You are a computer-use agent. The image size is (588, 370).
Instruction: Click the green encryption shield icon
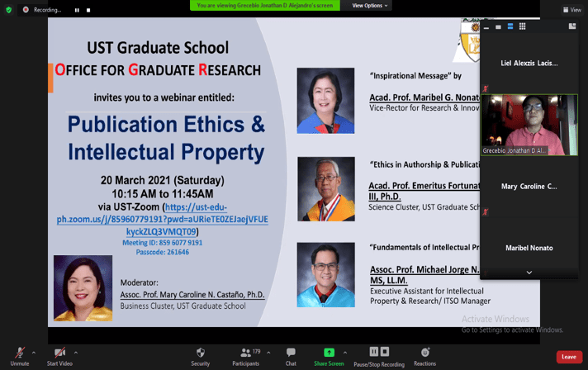click(x=8, y=10)
